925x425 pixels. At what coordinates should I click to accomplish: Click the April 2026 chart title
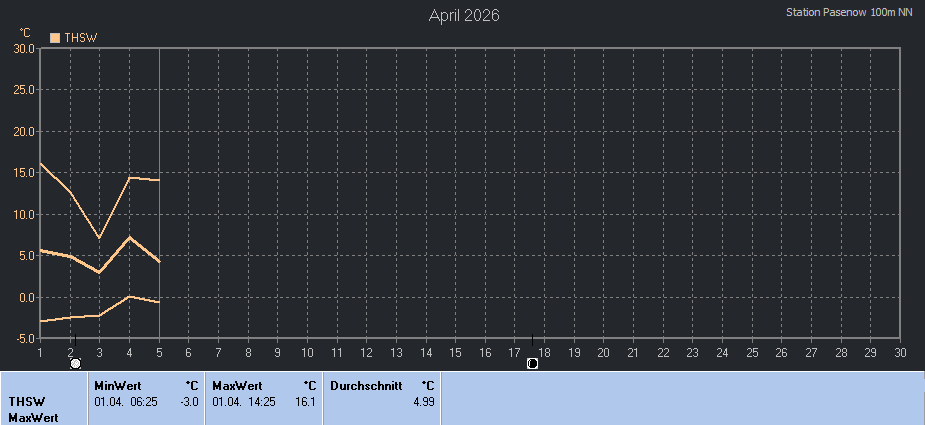click(463, 15)
